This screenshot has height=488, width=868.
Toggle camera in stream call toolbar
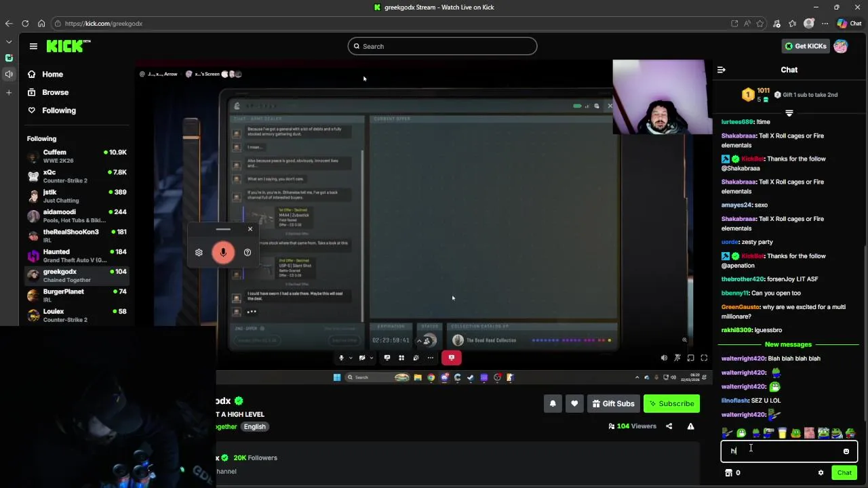click(362, 358)
